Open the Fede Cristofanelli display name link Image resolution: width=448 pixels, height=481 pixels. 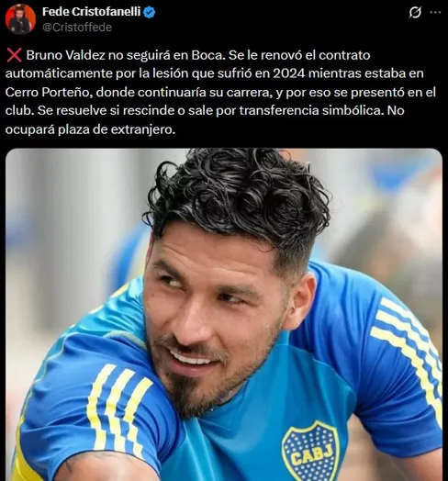tap(92, 12)
